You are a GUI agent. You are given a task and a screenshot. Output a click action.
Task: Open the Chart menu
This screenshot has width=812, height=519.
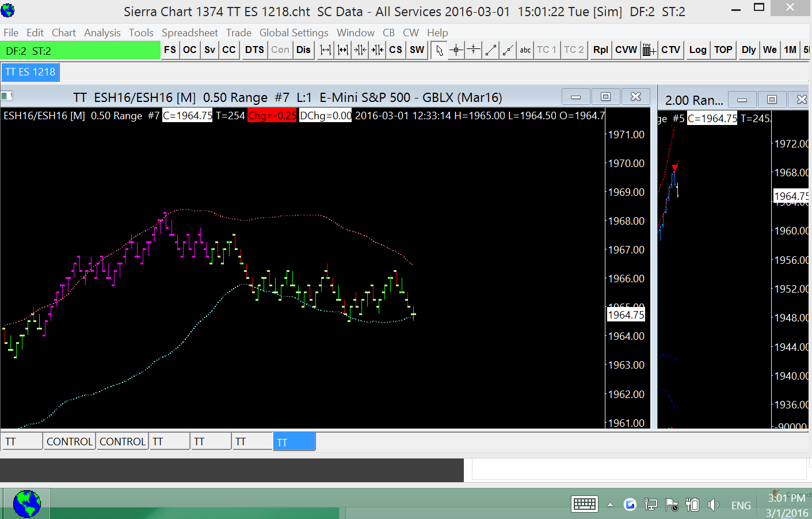click(64, 33)
